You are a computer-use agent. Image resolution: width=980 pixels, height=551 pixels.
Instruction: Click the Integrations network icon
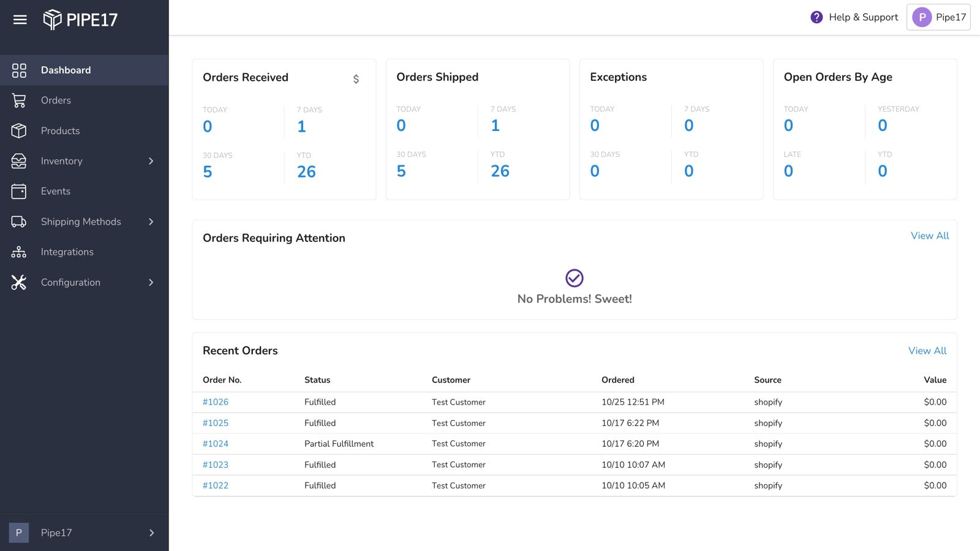[19, 252]
